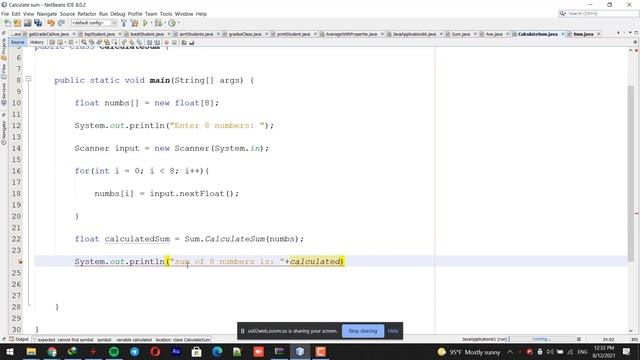Run the project with green play icon
The image size is (640, 360).
tap(145, 23)
